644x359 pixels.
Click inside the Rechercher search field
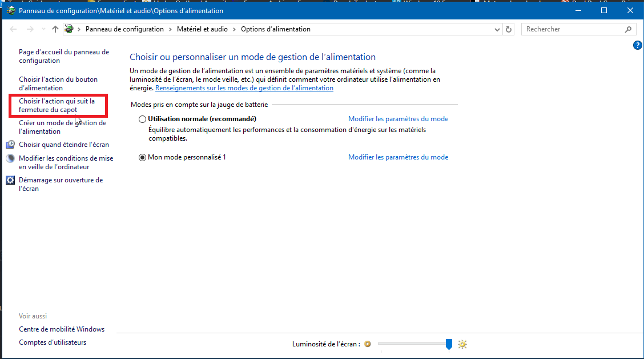click(x=571, y=29)
